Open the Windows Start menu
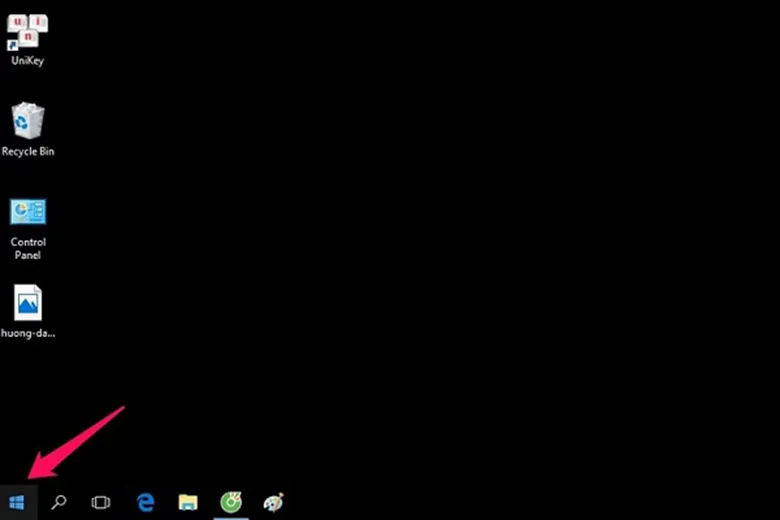 (17, 502)
